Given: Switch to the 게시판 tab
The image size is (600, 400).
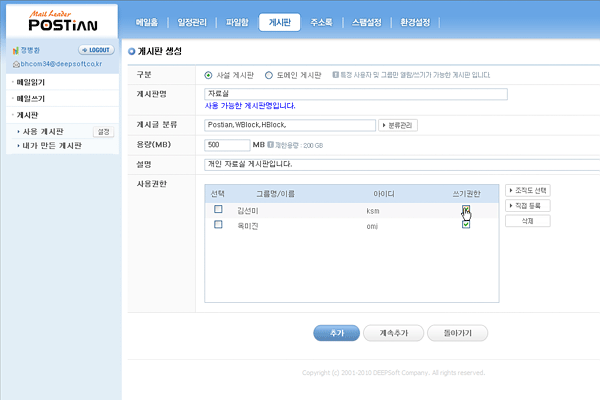Looking at the screenshot, I should point(279,23).
